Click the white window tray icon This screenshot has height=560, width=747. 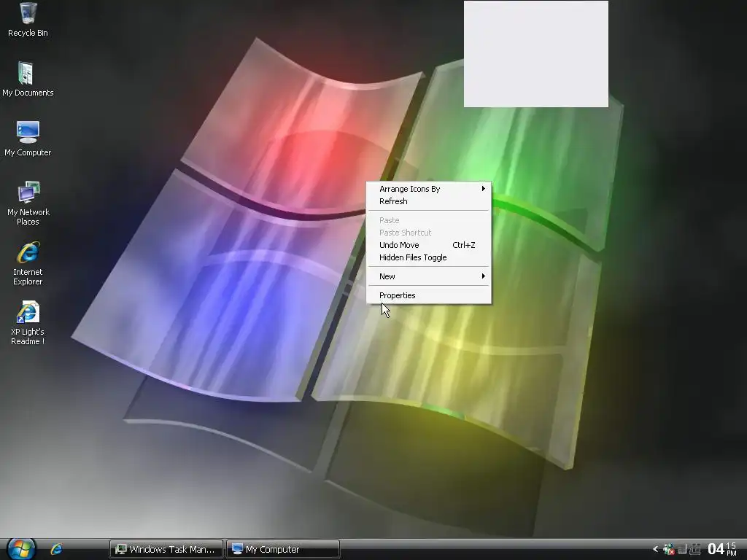(x=682, y=550)
